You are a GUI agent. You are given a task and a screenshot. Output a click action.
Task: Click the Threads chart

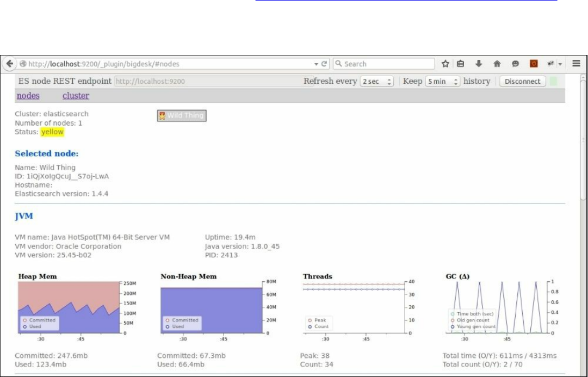point(354,307)
